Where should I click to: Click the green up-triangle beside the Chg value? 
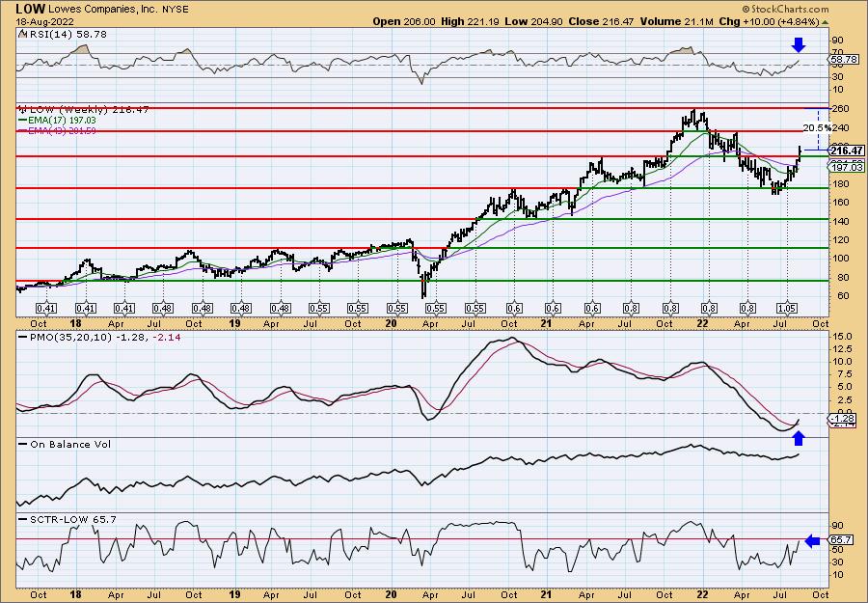point(825,21)
